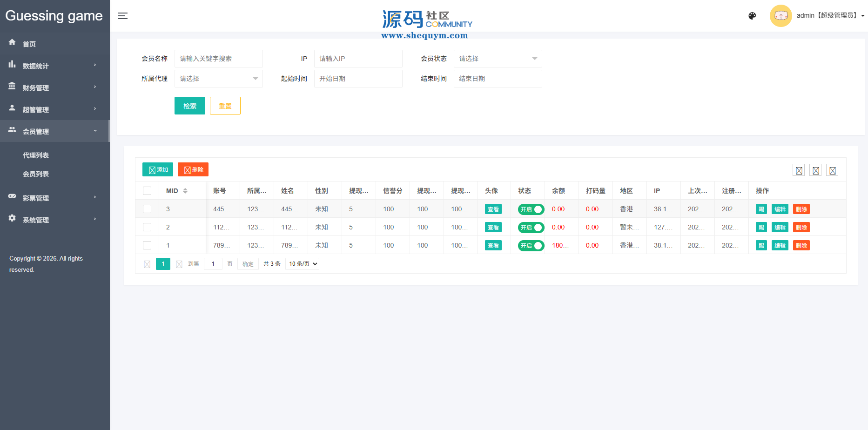
Task: Click the MID column sort arrows
Action: click(x=185, y=191)
